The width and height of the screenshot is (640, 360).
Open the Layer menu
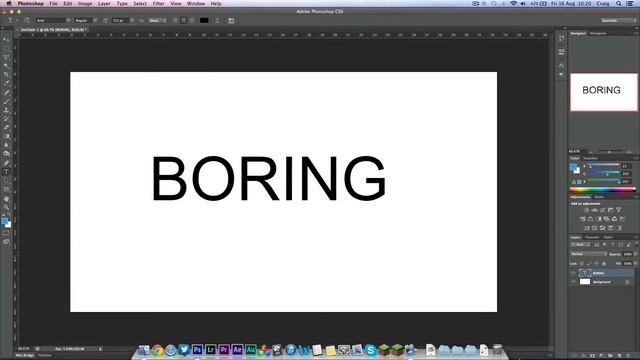[x=104, y=3]
